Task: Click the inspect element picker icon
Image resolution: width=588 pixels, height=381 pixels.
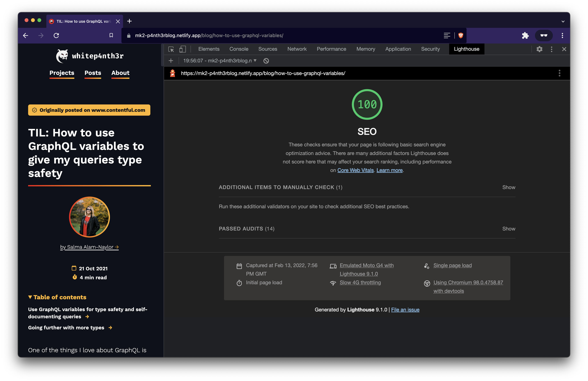Action: click(x=171, y=49)
